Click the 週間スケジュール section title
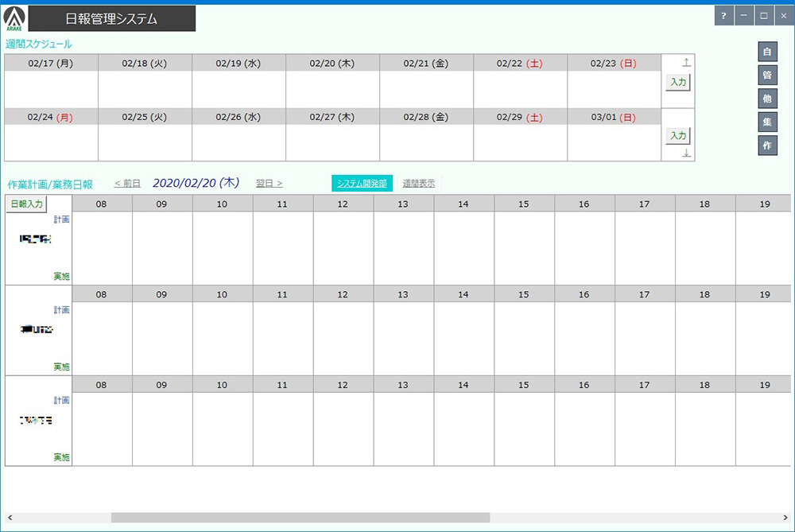This screenshot has height=532, width=795. coord(38,44)
